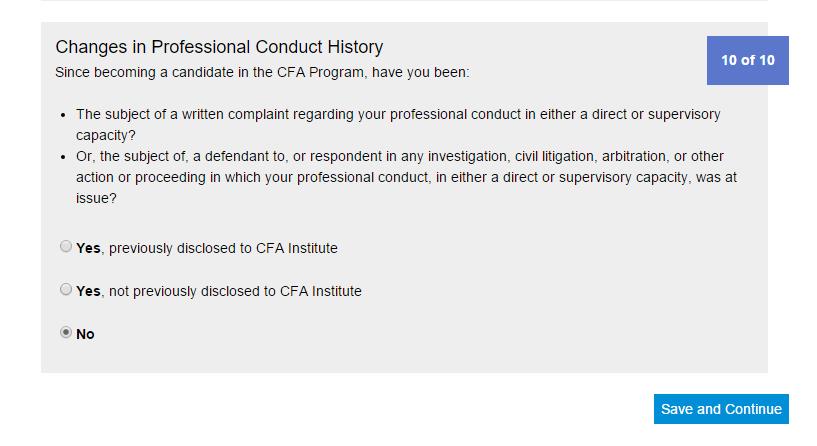The image size is (817, 446).
Task: Click the Save and Continue button
Action: point(721,409)
